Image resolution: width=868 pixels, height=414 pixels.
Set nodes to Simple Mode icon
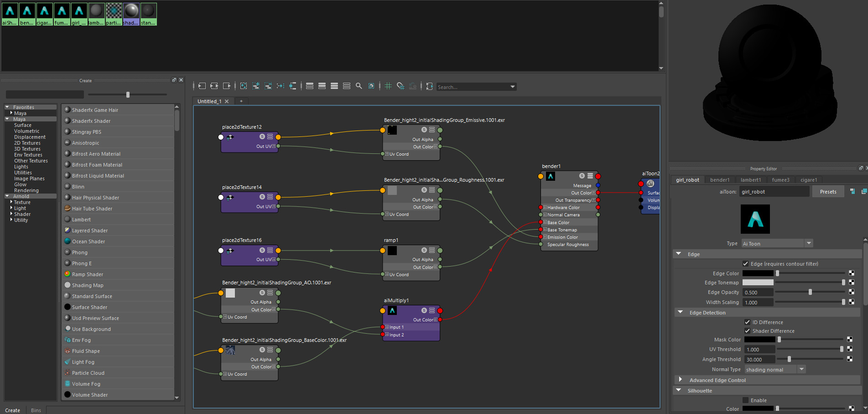pos(310,86)
